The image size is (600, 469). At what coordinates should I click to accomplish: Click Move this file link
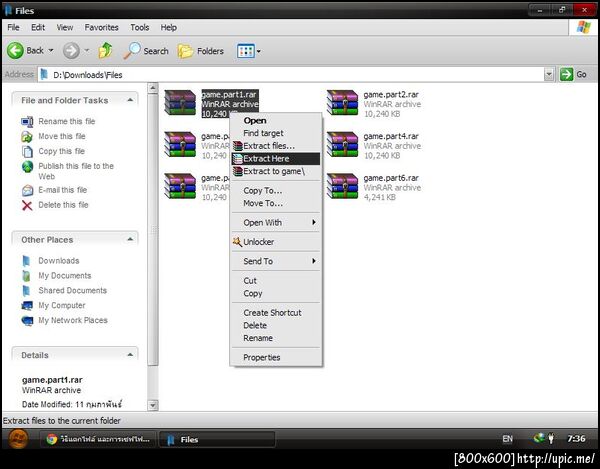click(62, 136)
